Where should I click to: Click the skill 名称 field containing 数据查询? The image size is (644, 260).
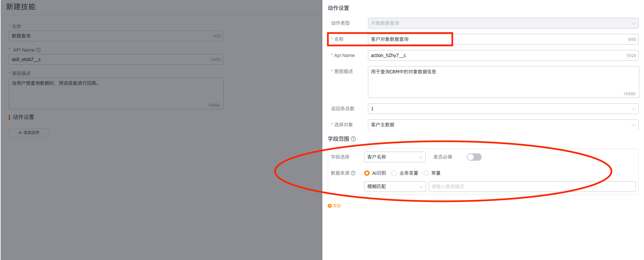pyautogui.click(x=116, y=36)
